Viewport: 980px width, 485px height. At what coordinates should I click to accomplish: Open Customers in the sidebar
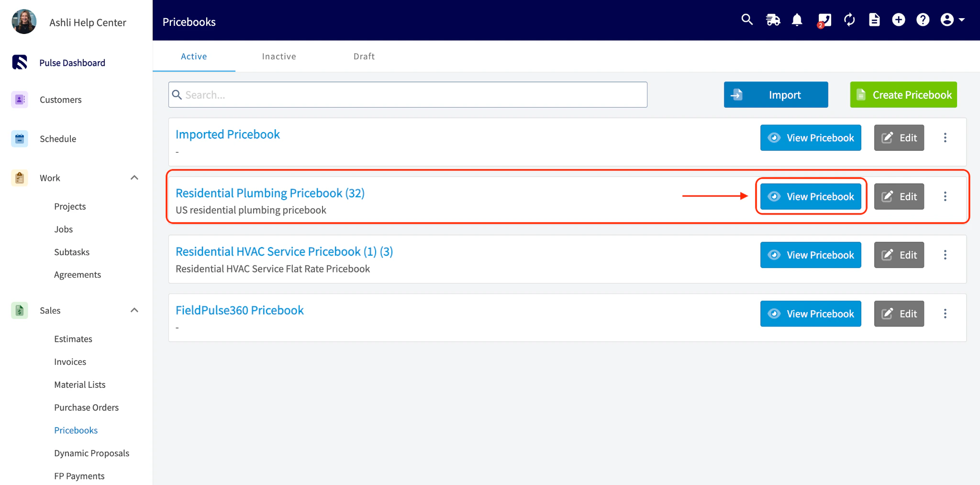point(61,100)
